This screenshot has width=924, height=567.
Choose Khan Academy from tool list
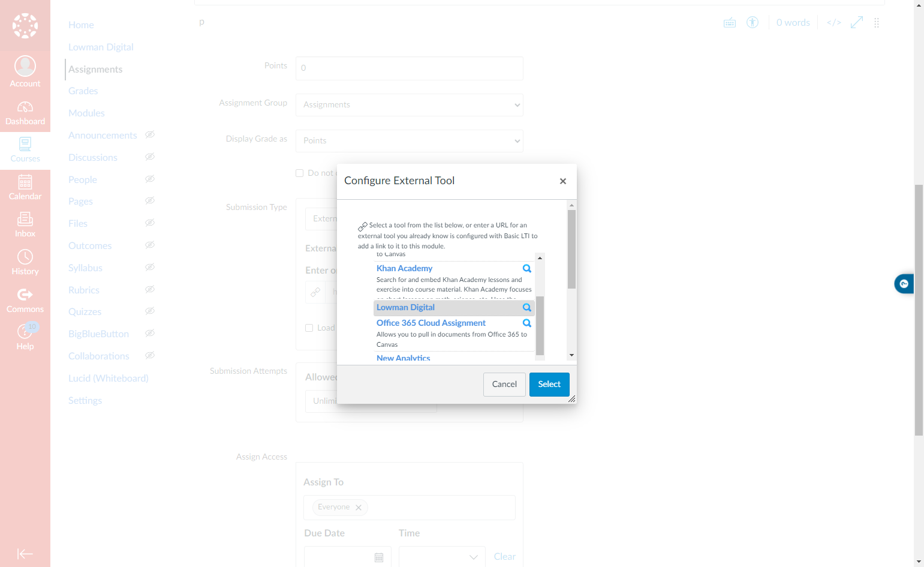click(404, 269)
